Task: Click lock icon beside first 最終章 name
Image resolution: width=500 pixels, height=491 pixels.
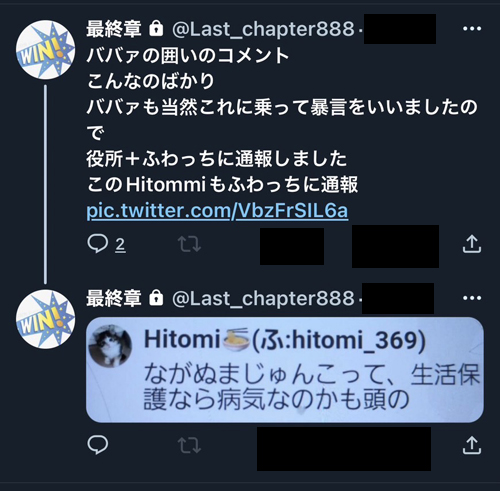Action: point(156,28)
